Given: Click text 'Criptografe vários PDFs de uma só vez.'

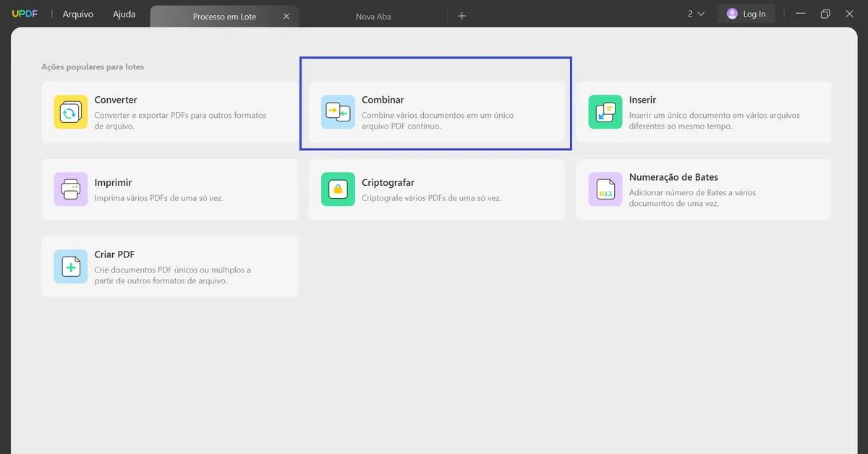Looking at the screenshot, I should pyautogui.click(x=431, y=198).
